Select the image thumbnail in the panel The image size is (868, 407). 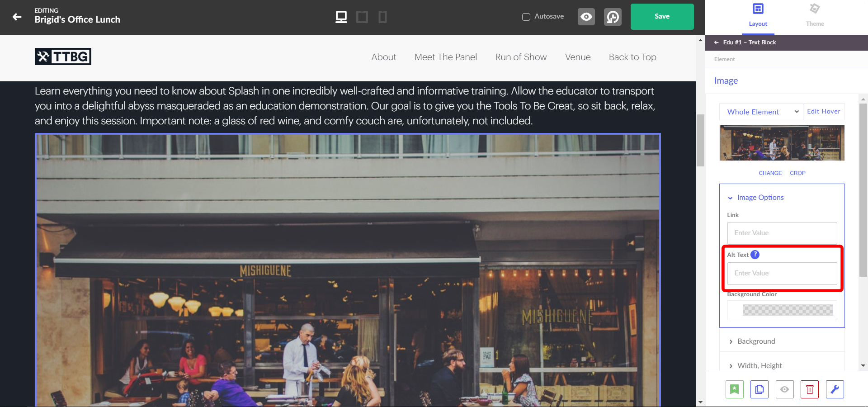(782, 143)
